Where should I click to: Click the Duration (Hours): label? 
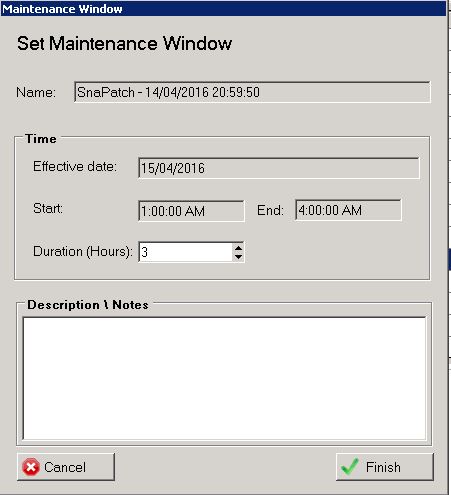pyautogui.click(x=83, y=251)
